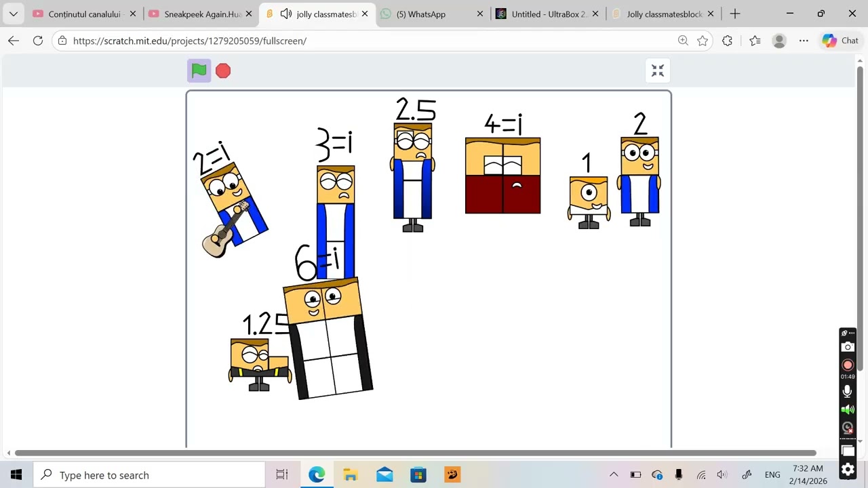Open browser extensions puzzle icon
Screen dimensions: 868x488
(x=728, y=41)
